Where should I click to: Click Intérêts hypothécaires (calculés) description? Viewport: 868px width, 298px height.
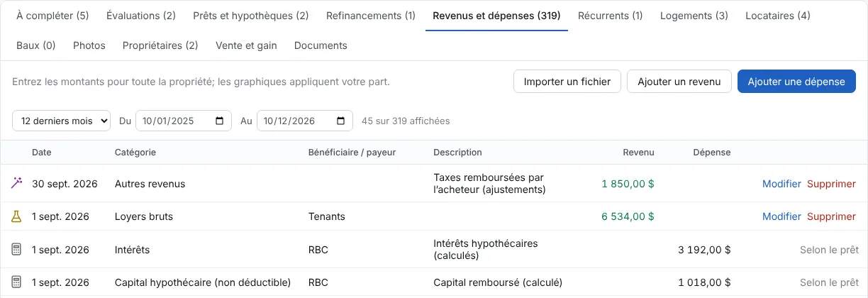pyautogui.click(x=486, y=250)
